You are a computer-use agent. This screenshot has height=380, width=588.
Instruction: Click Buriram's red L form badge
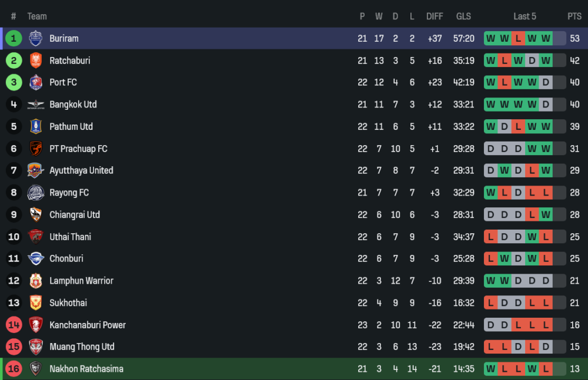click(518, 38)
